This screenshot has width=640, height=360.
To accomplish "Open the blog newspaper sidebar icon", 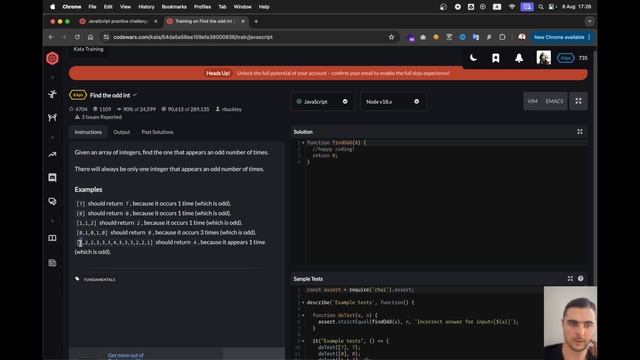I will point(52,263).
